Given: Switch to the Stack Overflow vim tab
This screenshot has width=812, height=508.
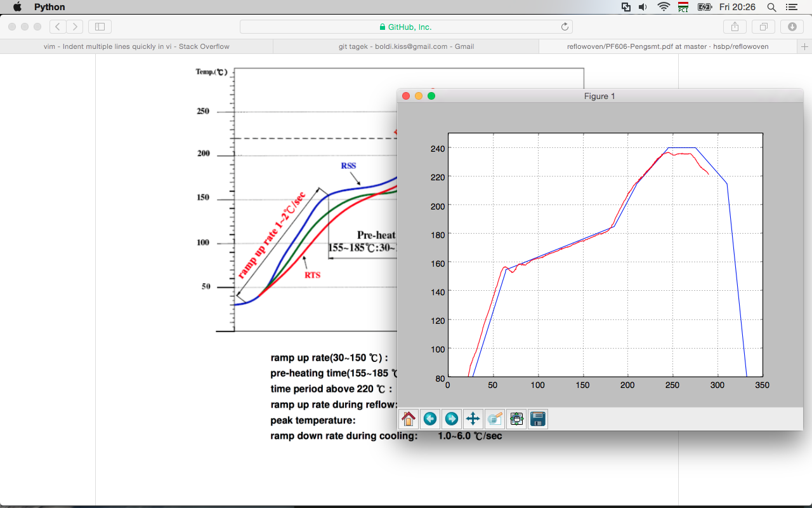Looking at the screenshot, I should pyautogui.click(x=136, y=46).
